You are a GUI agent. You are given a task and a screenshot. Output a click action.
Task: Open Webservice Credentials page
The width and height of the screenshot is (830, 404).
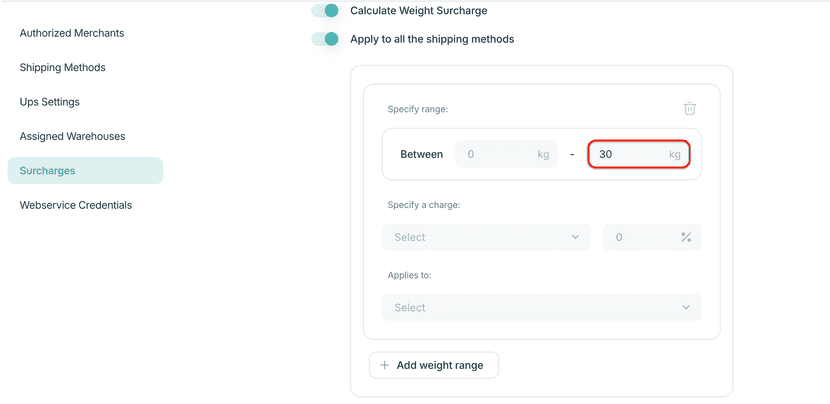point(76,205)
